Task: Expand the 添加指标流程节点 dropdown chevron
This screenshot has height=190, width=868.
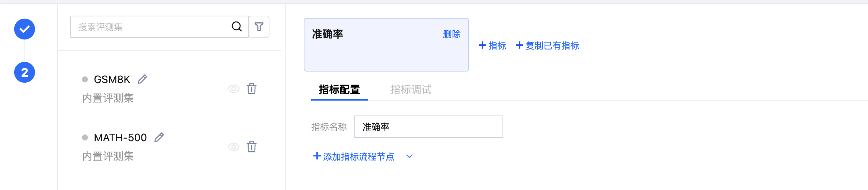Action: pyautogui.click(x=409, y=156)
